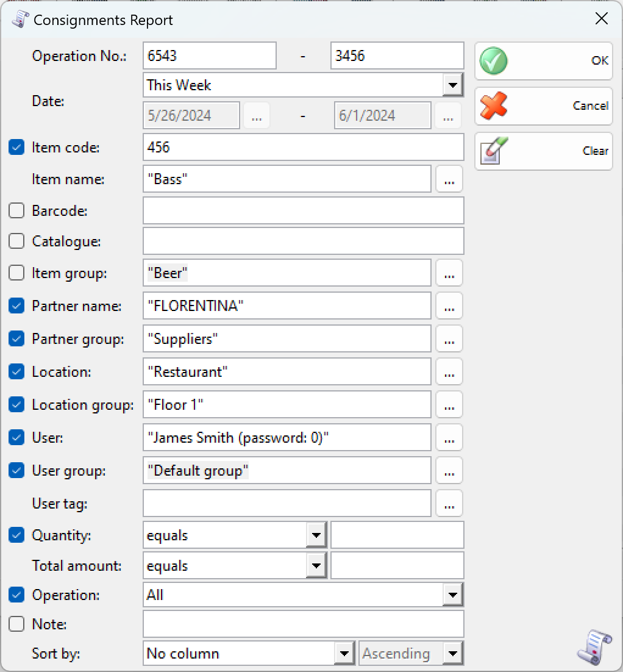Open the Total amount equals dropdown
The image size is (623, 672).
click(x=316, y=566)
